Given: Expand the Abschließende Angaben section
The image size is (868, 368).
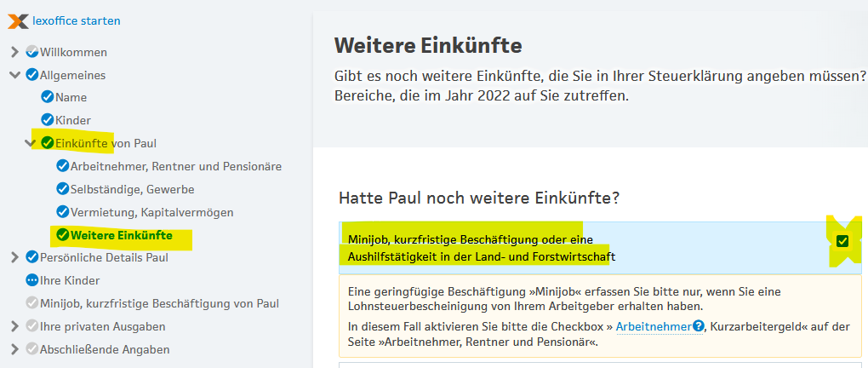Looking at the screenshot, I should point(14,349).
